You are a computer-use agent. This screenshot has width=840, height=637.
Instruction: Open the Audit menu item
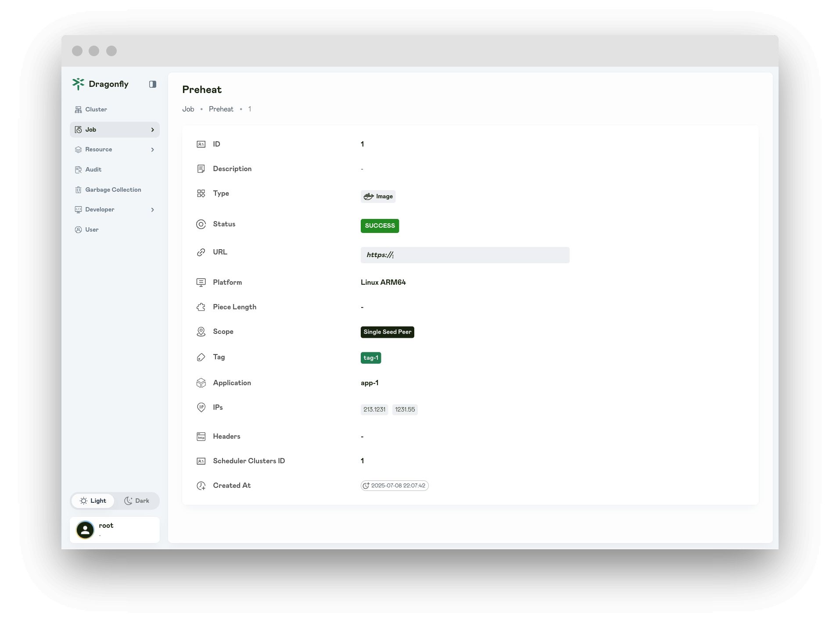(93, 170)
